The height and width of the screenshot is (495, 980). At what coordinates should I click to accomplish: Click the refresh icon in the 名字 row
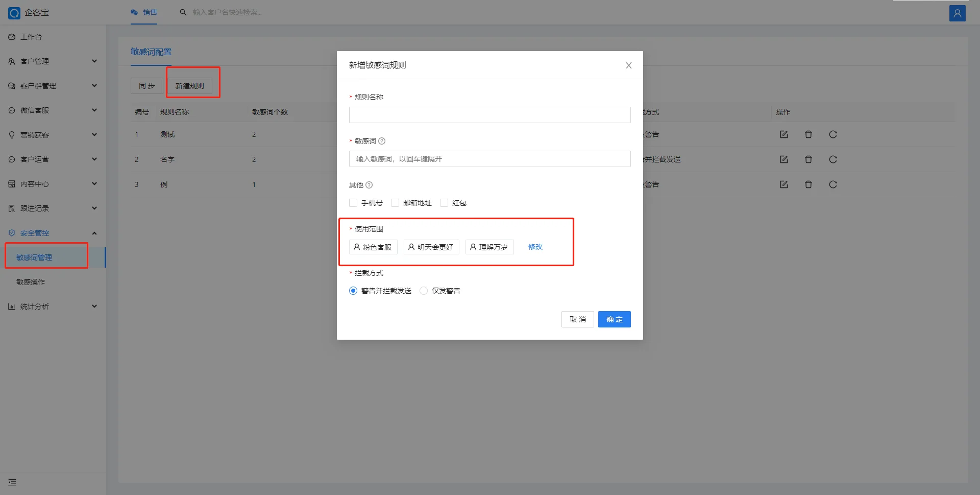pos(833,159)
